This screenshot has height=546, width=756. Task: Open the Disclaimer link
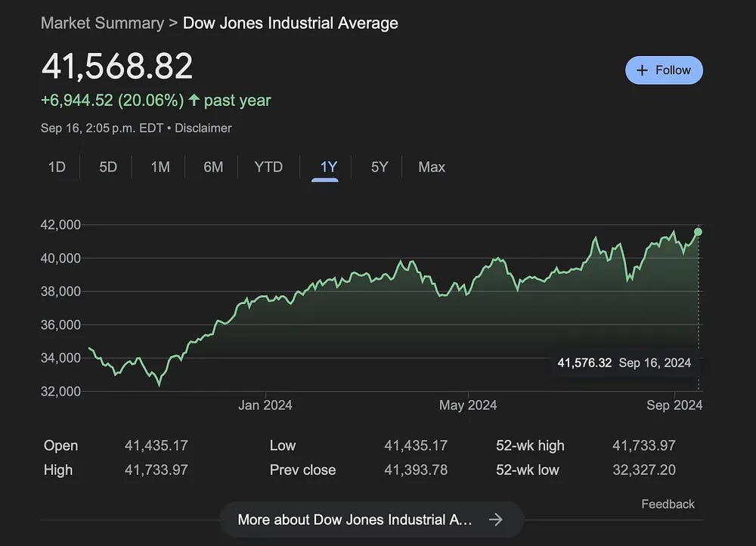203,129
